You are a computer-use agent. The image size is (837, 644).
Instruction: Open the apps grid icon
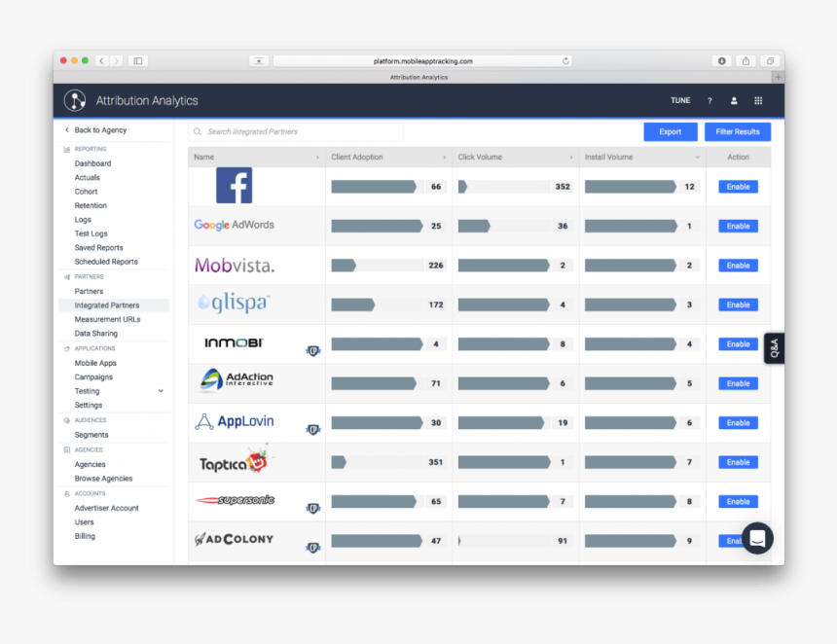point(758,101)
